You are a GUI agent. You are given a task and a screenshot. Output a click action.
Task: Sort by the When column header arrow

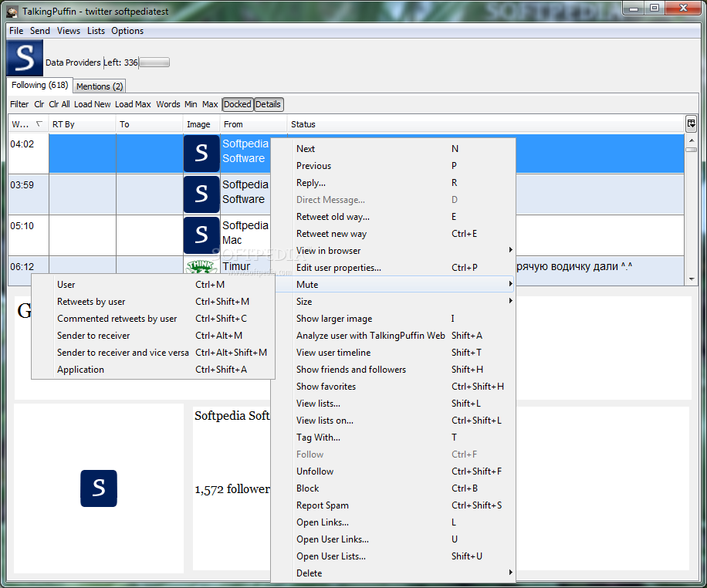click(x=39, y=123)
